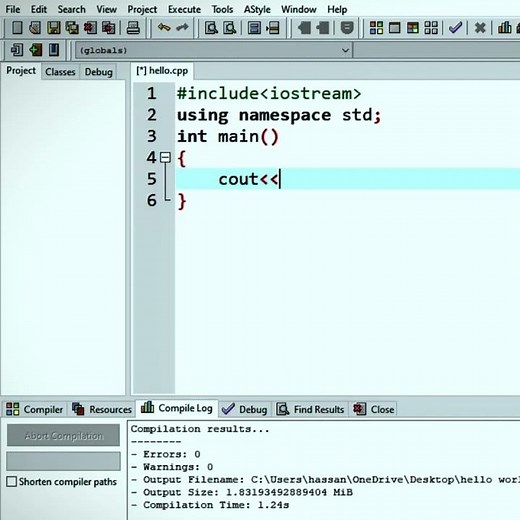Screen dimensions: 520x520
Task: Click line number 6 in the gutter
Action: [152, 200]
